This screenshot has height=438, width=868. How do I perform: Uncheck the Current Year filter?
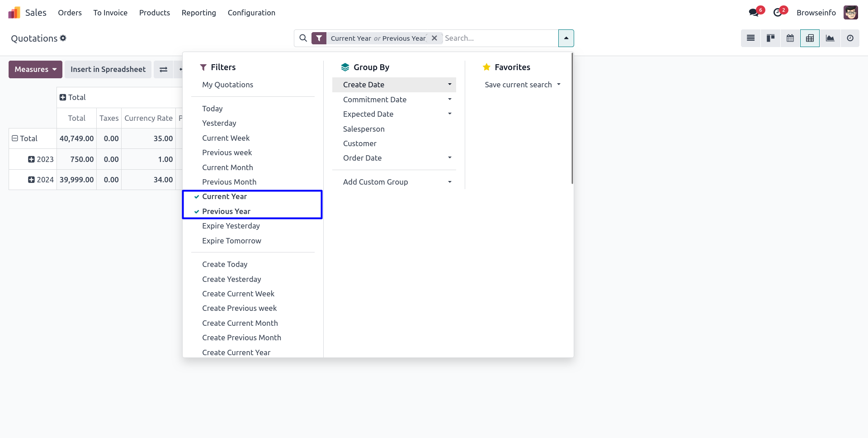coord(224,197)
